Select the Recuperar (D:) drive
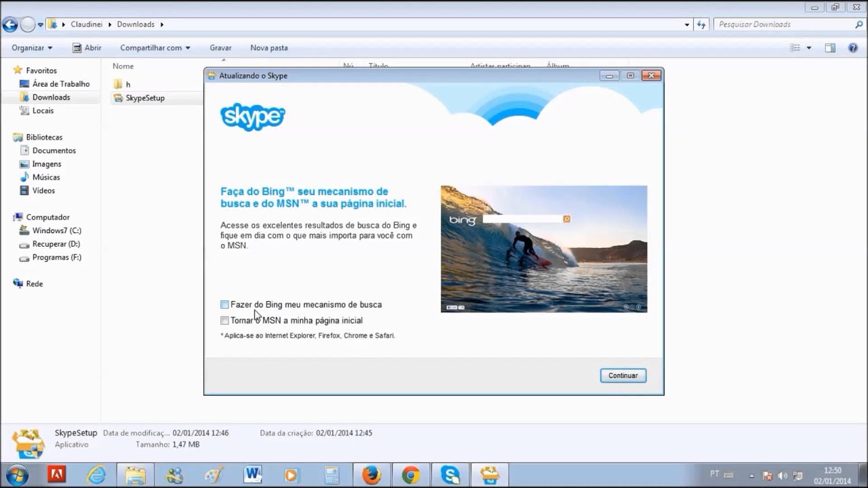 (x=56, y=244)
